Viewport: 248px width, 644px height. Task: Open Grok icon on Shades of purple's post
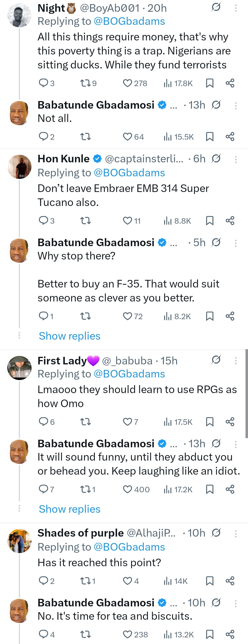pyautogui.click(x=216, y=533)
